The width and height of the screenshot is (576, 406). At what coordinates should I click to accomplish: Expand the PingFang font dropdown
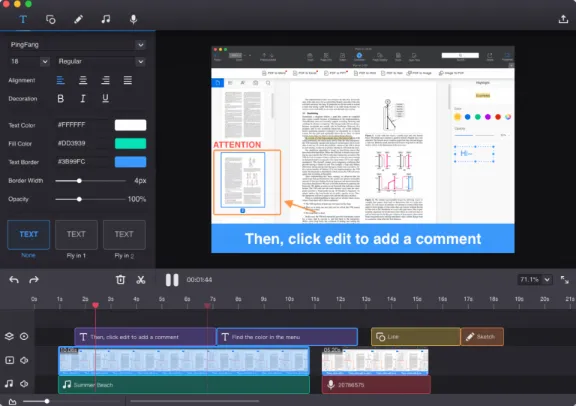coord(140,45)
